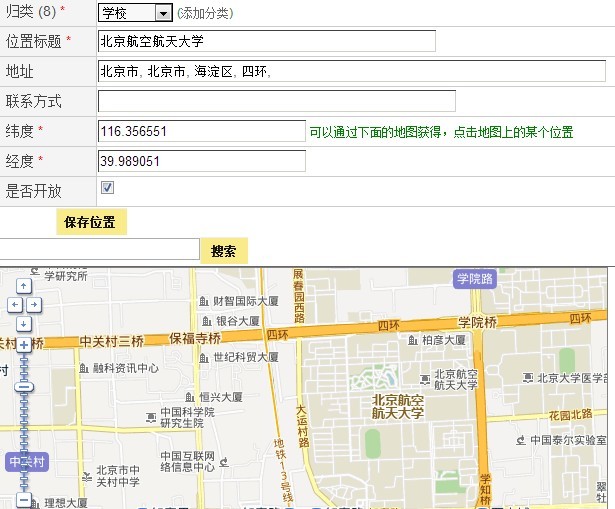Screen dimensions: 615x509
Task: Pan the map right with the arrow
Action: pyautogui.click(x=34, y=305)
